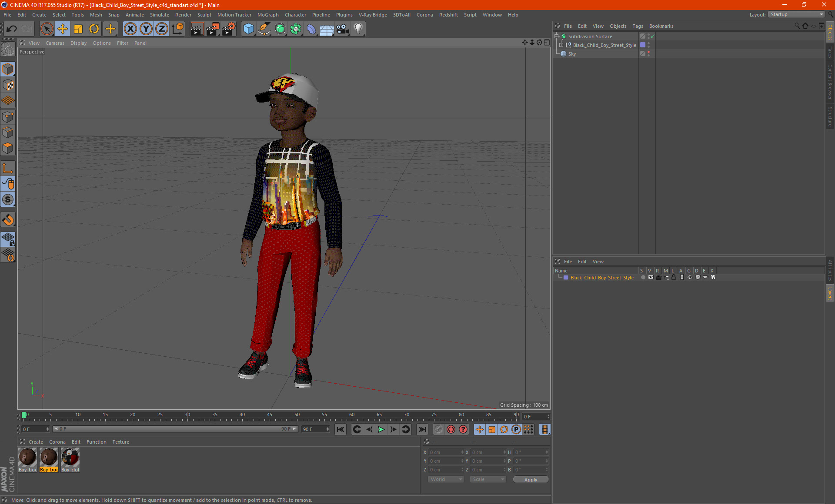
Task: Select the Boy_clot material thumbnail
Action: point(70,460)
